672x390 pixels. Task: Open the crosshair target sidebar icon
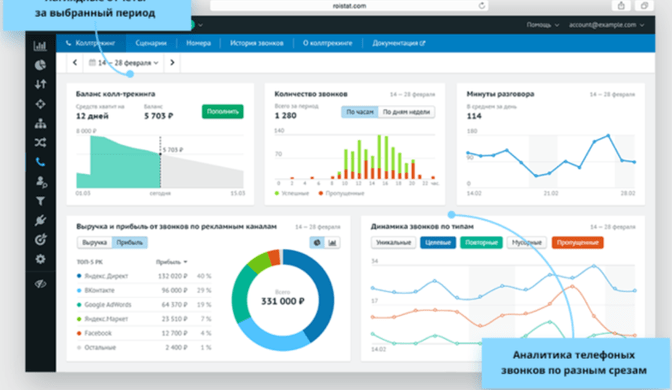click(40, 104)
